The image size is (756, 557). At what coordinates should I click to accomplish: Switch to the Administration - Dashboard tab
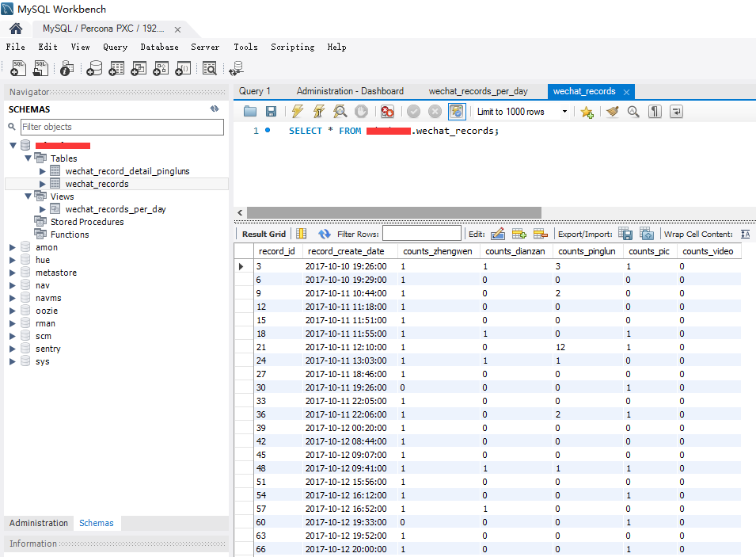pos(350,91)
